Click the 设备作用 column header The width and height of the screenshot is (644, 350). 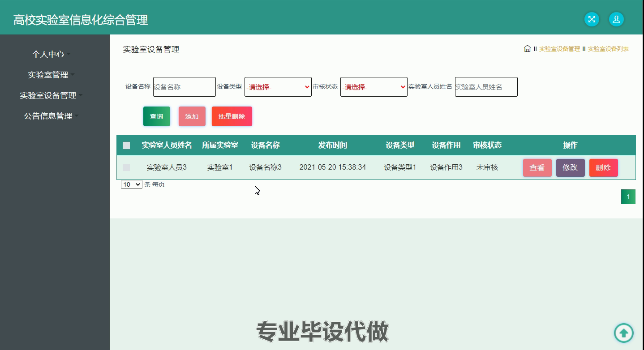(x=446, y=145)
